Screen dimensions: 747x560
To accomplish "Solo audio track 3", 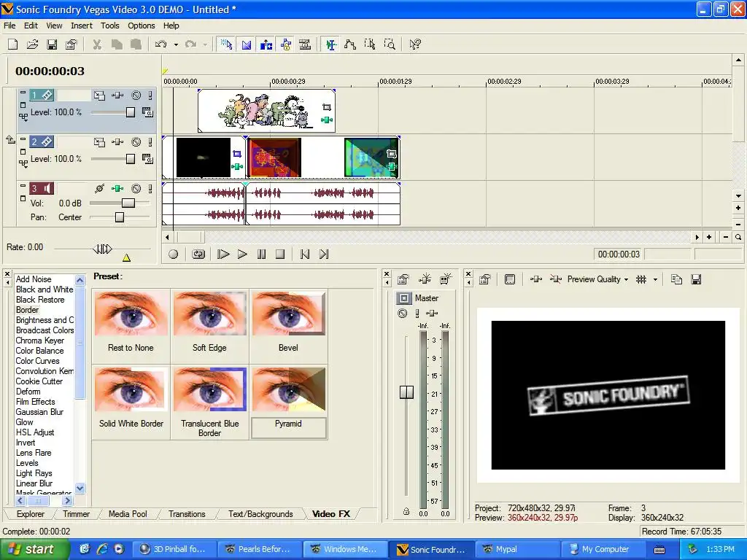I will [x=150, y=189].
